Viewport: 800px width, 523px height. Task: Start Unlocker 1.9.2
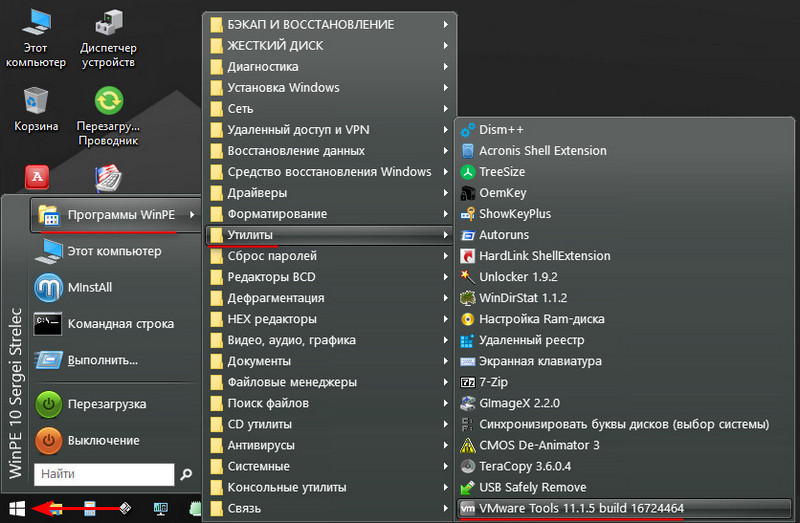(624, 277)
